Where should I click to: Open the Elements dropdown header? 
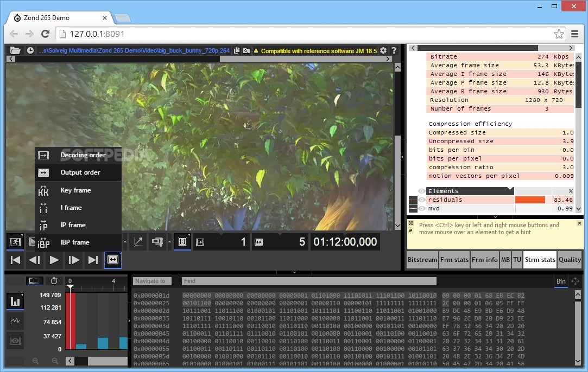pyautogui.click(x=470, y=191)
